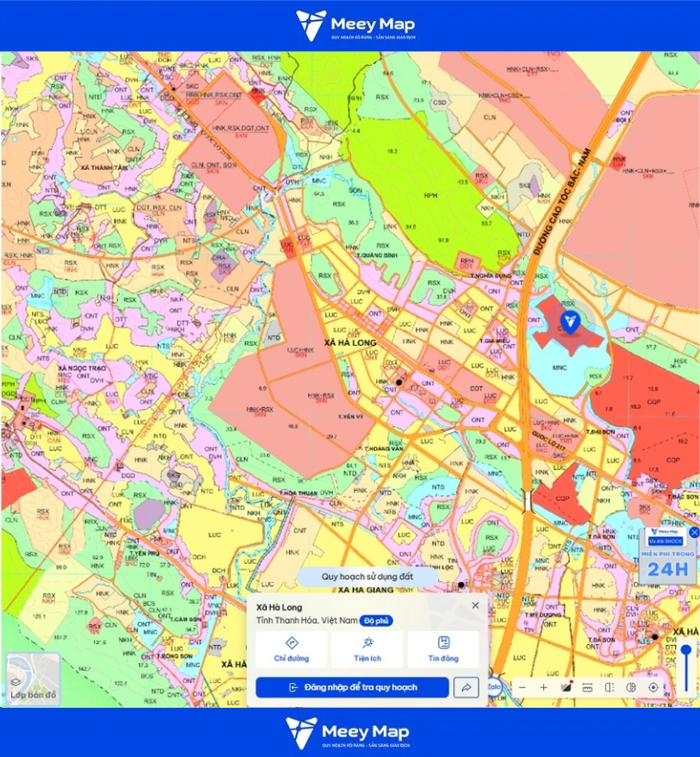Open the Tin đăng listings option
700x757 pixels.
pyautogui.click(x=443, y=649)
